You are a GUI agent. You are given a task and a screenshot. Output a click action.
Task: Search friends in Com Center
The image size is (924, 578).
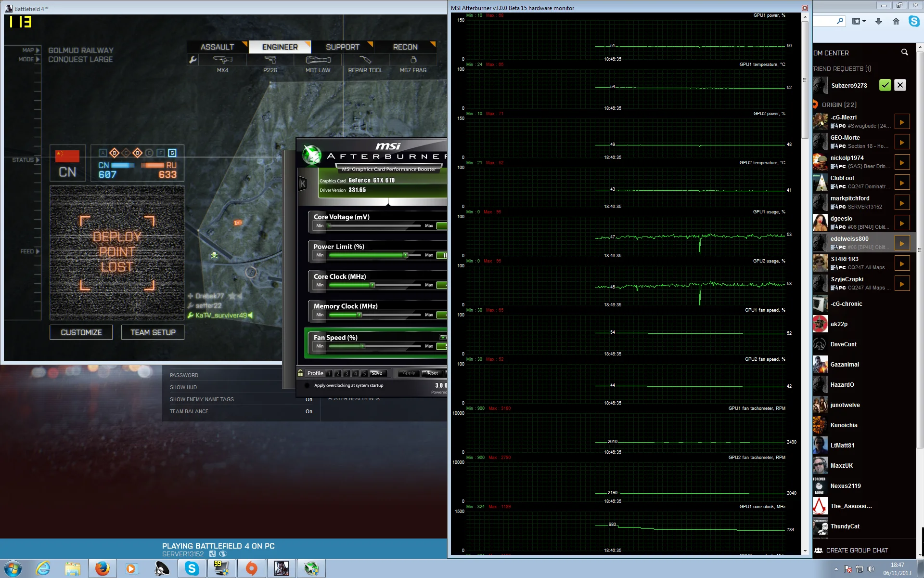[x=905, y=52]
